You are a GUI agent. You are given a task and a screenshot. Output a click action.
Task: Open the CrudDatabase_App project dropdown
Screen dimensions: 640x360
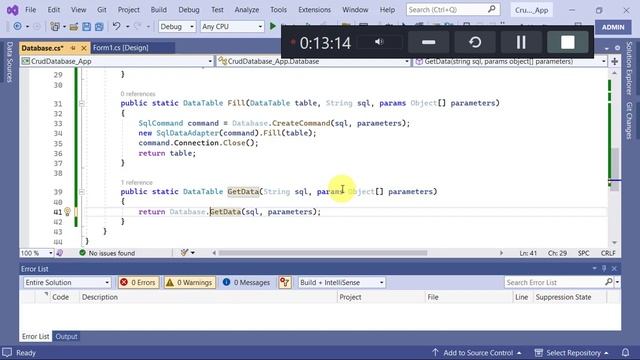click(117, 61)
